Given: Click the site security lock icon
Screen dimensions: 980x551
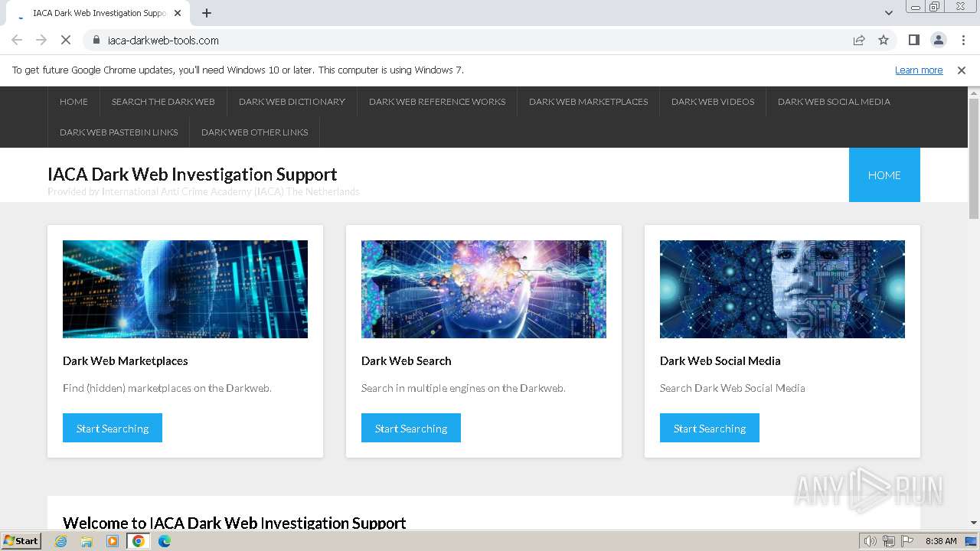Looking at the screenshot, I should click(x=96, y=41).
